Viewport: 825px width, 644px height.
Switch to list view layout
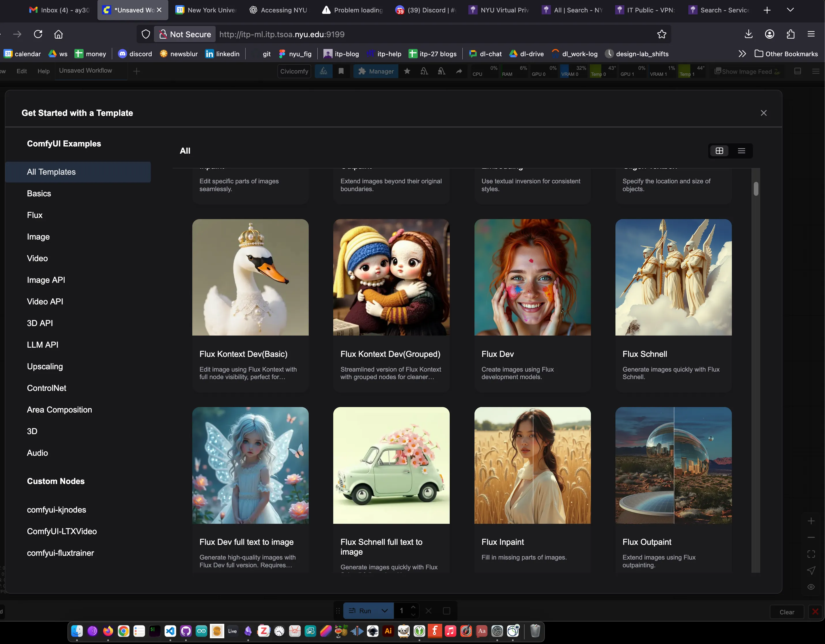coord(741,151)
